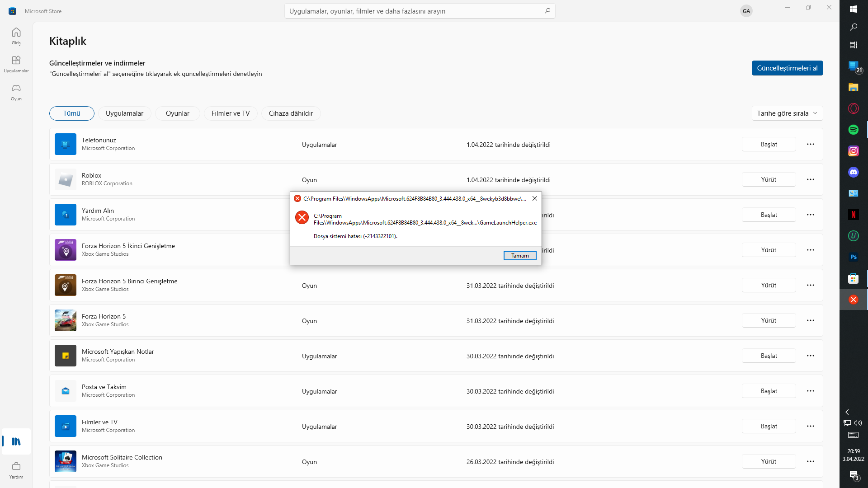The height and width of the screenshot is (488, 868).
Task: Expand hidden system tray icons chevron
Action: point(847,412)
